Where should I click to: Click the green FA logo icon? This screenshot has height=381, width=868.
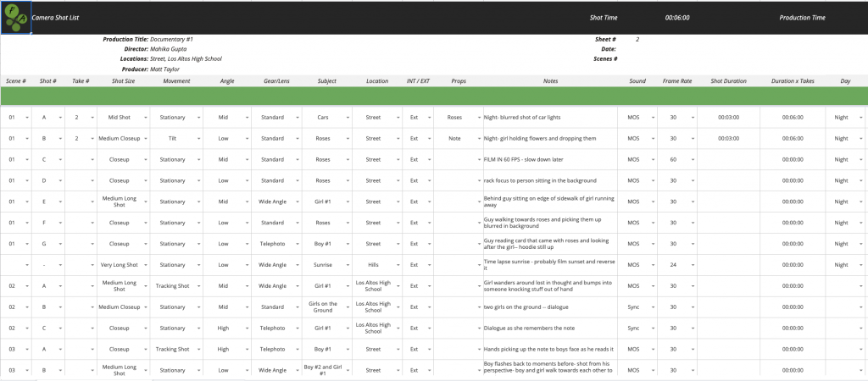(x=16, y=18)
